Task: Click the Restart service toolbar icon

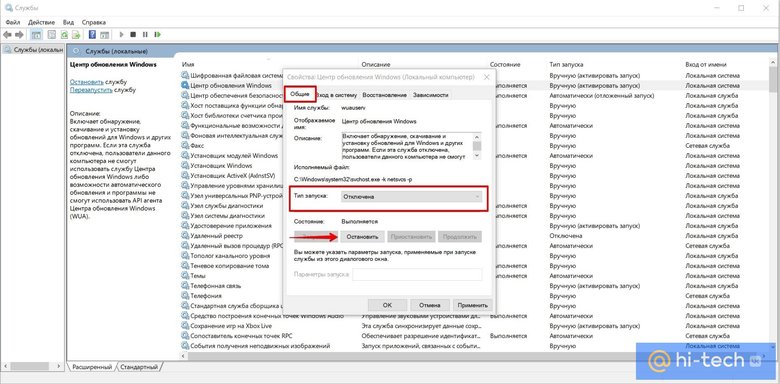Action: (x=158, y=35)
